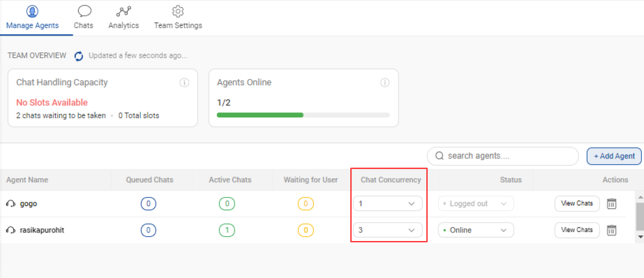Click the down arrow of the table scrollbar
Viewport: 644px width, 278px height.
(x=640, y=237)
